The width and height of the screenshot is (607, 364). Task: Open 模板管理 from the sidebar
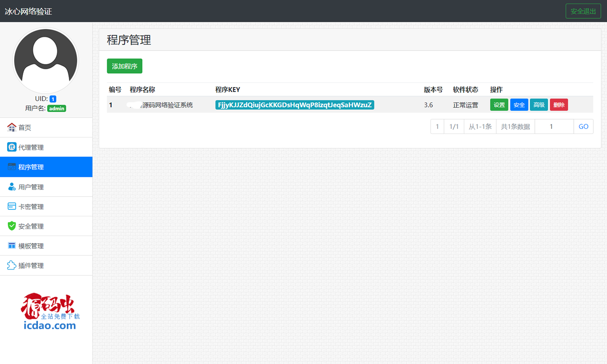46,246
